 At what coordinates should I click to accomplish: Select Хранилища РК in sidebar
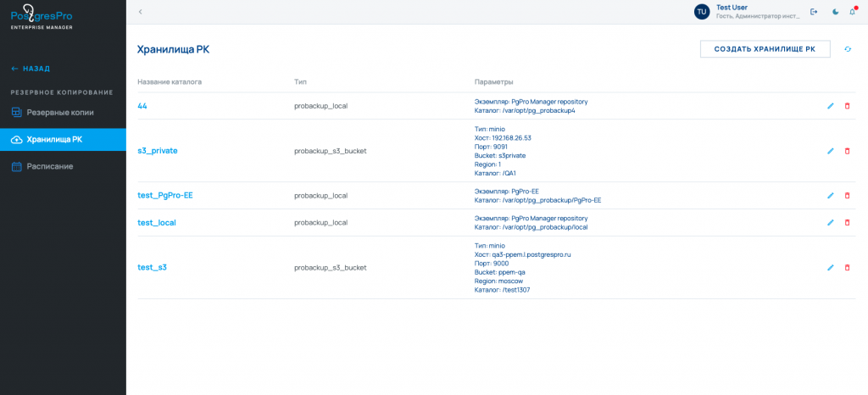[x=54, y=139]
